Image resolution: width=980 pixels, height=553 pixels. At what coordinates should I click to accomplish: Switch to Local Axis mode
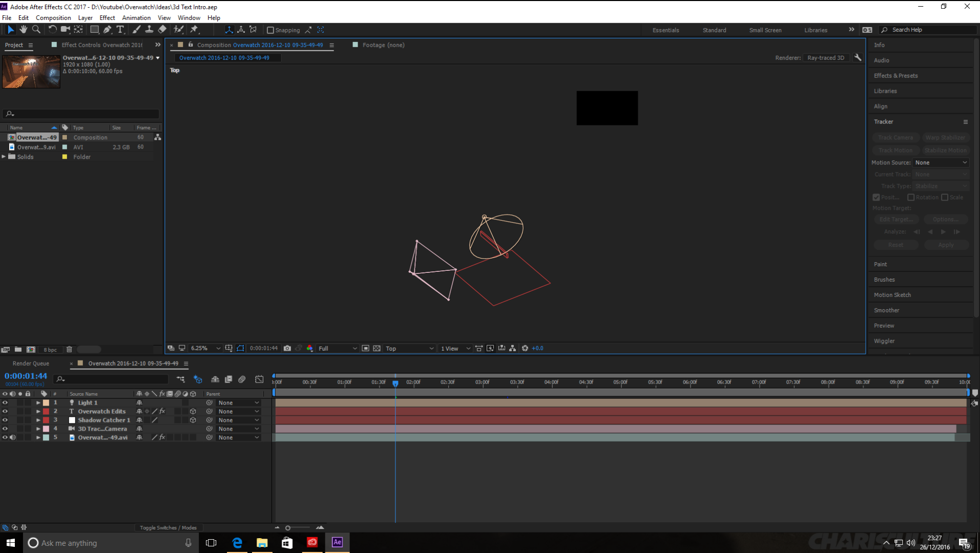point(229,30)
